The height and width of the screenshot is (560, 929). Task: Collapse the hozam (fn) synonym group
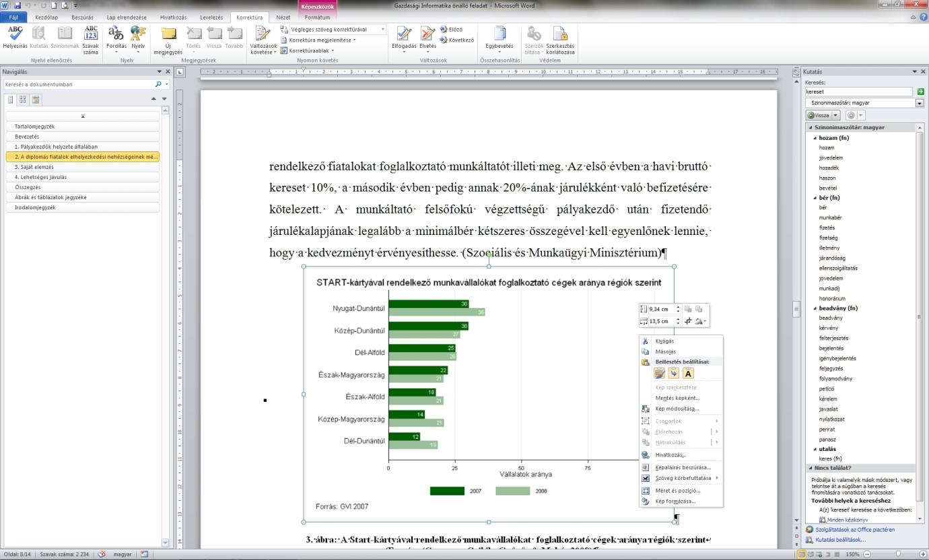click(x=815, y=138)
